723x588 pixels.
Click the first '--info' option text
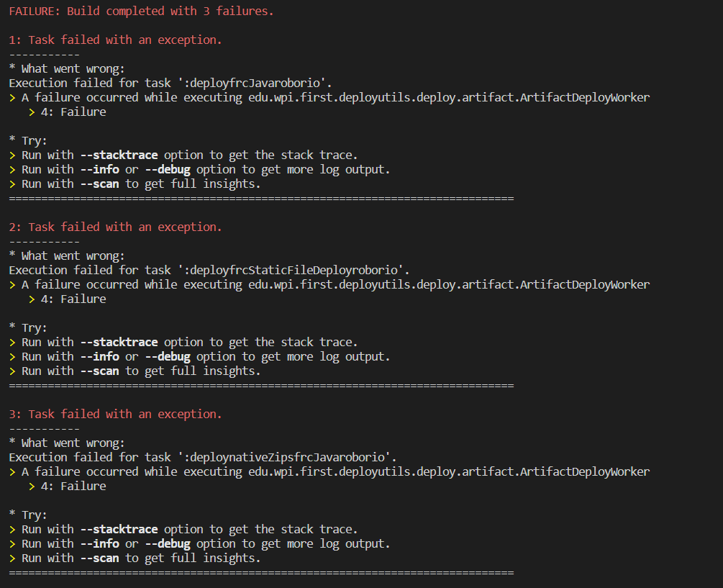99,169
